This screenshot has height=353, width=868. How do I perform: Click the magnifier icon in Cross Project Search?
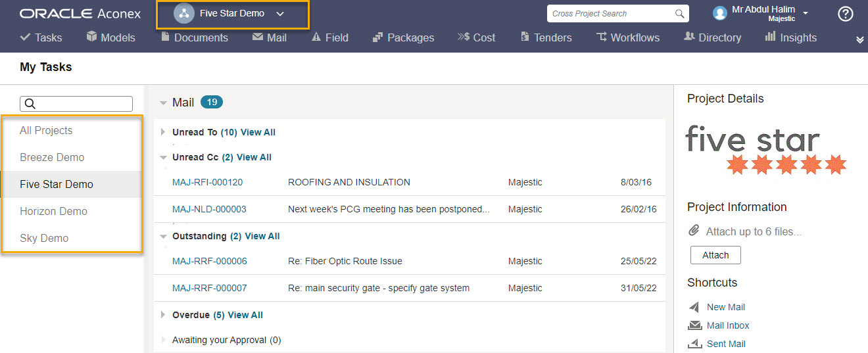coord(680,13)
